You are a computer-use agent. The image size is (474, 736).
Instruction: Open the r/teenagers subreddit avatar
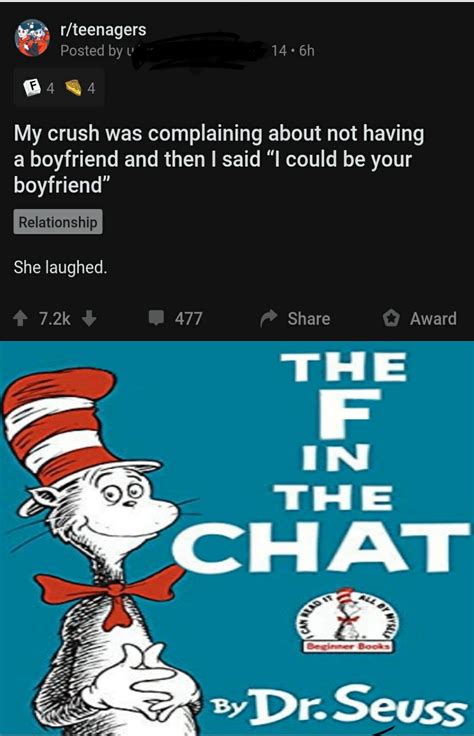(x=32, y=38)
